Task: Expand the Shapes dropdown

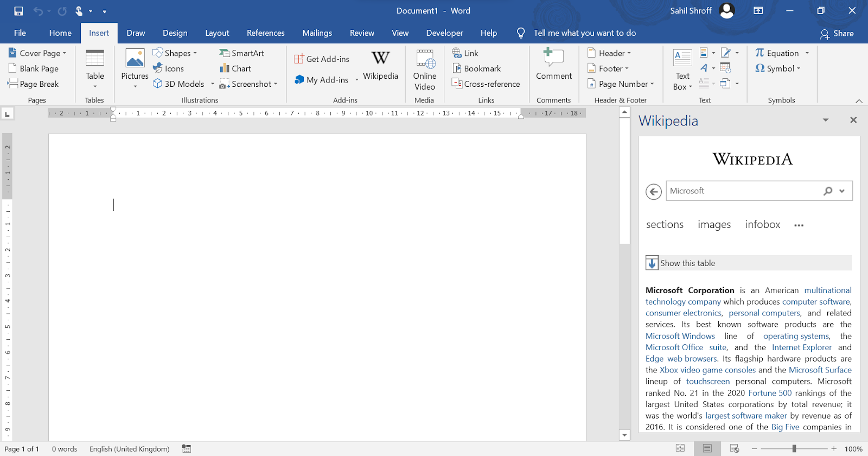Action: click(x=195, y=53)
